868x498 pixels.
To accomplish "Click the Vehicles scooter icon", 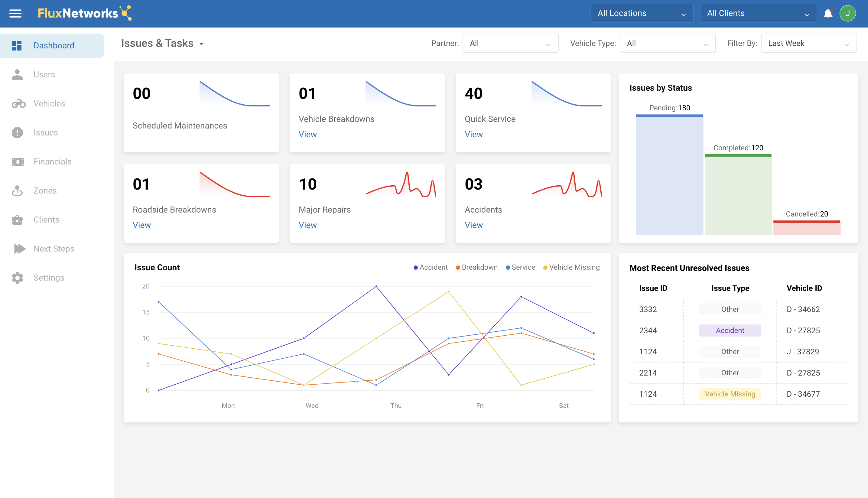I will coord(18,104).
